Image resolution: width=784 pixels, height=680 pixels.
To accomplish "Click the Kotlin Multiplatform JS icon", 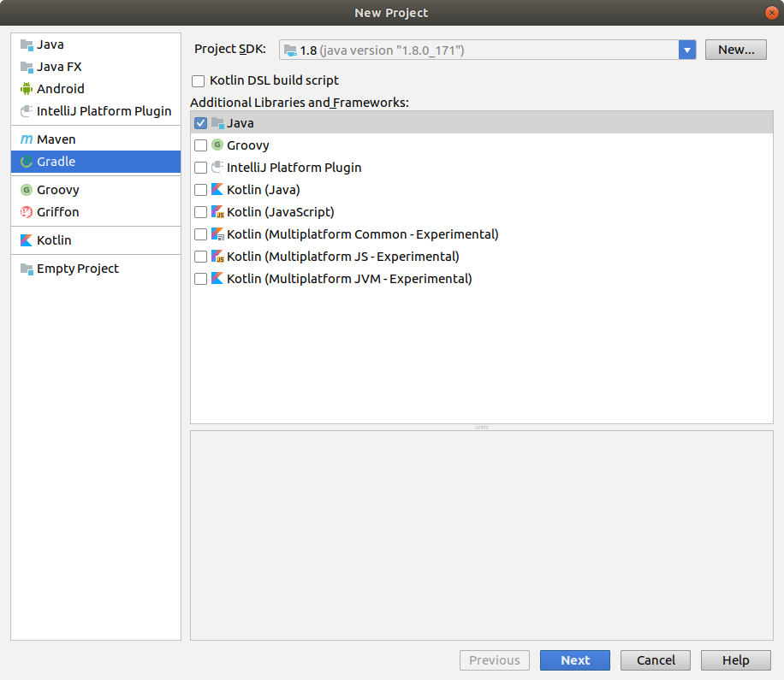I will (217, 257).
